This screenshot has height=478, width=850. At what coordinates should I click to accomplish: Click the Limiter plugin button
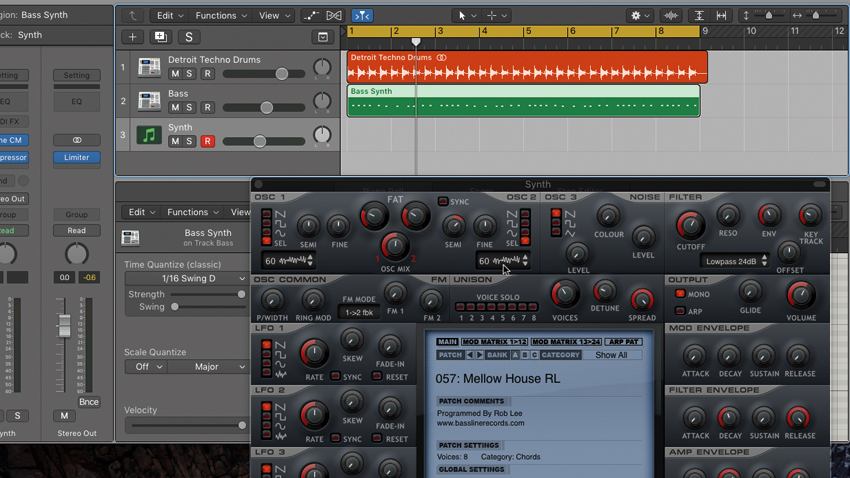pyautogui.click(x=76, y=157)
